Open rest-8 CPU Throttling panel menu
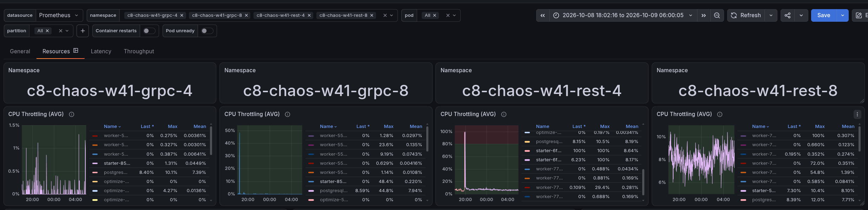868x210 pixels. click(857, 114)
